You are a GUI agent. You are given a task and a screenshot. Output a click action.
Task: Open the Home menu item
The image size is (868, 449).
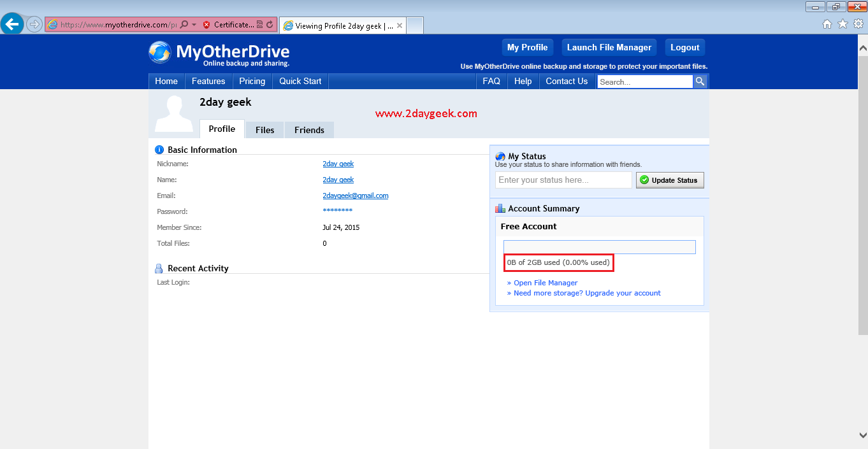pos(166,81)
